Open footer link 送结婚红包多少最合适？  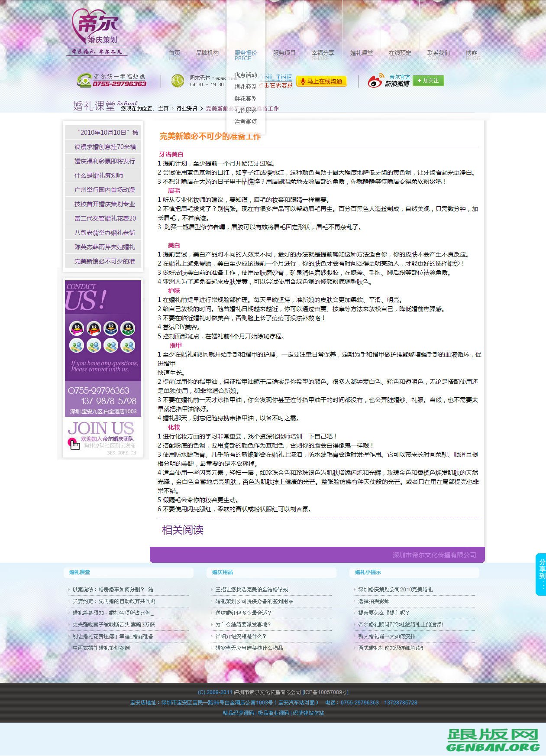point(243,613)
